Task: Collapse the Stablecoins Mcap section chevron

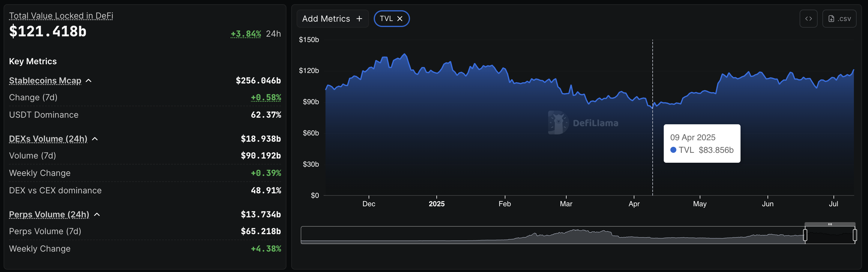Action: pyautogui.click(x=88, y=81)
